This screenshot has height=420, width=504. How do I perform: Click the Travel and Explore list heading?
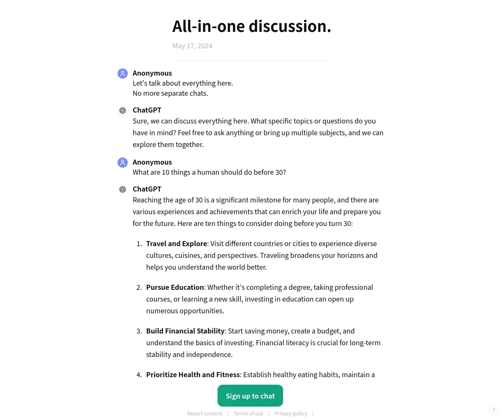(176, 244)
